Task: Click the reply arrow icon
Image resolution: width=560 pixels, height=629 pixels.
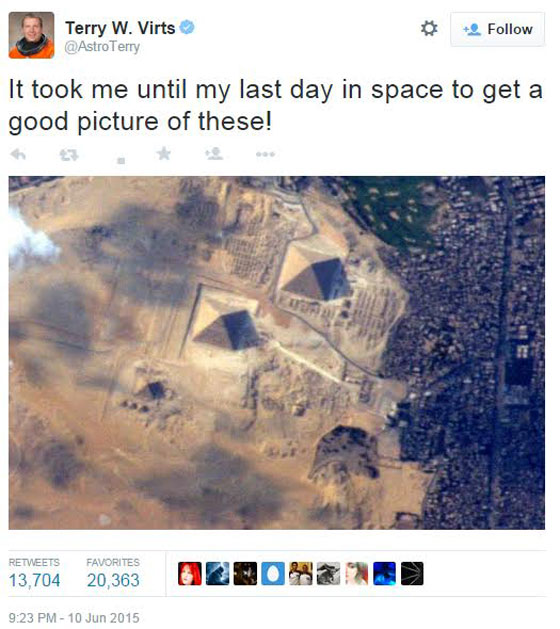Action: point(18,154)
